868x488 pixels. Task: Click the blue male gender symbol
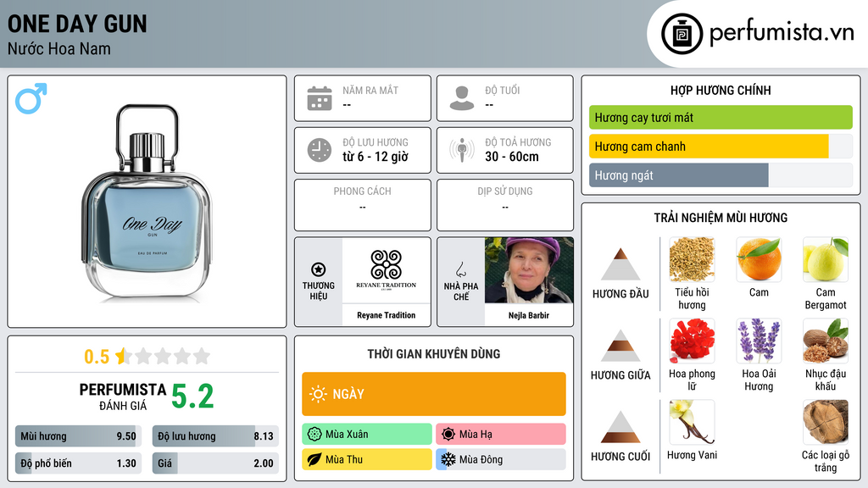pos(31,98)
